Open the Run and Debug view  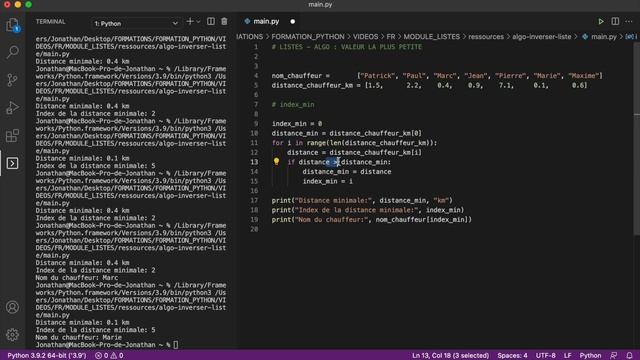pyautogui.click(x=12, y=108)
